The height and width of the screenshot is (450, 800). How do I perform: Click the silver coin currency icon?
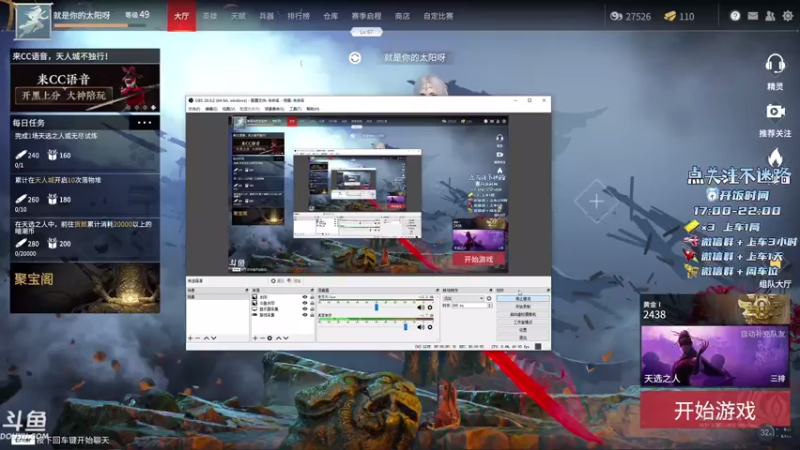point(616,16)
